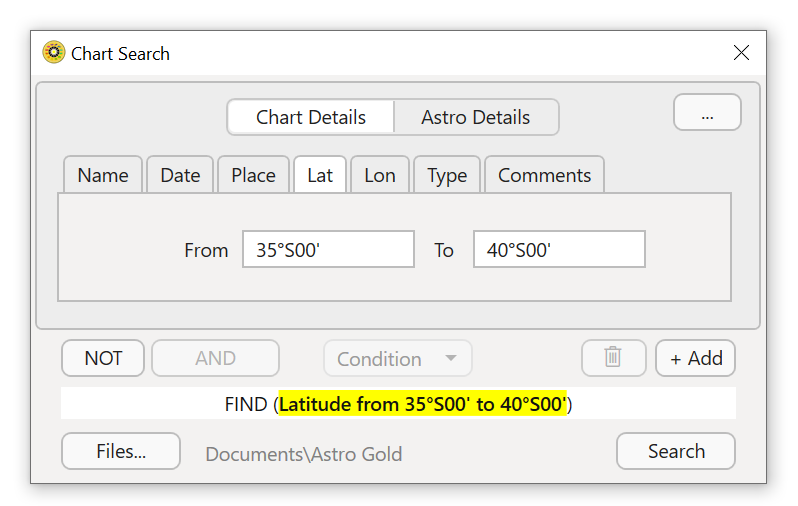
Task: Switch to Chart Details view
Action: pyautogui.click(x=311, y=117)
